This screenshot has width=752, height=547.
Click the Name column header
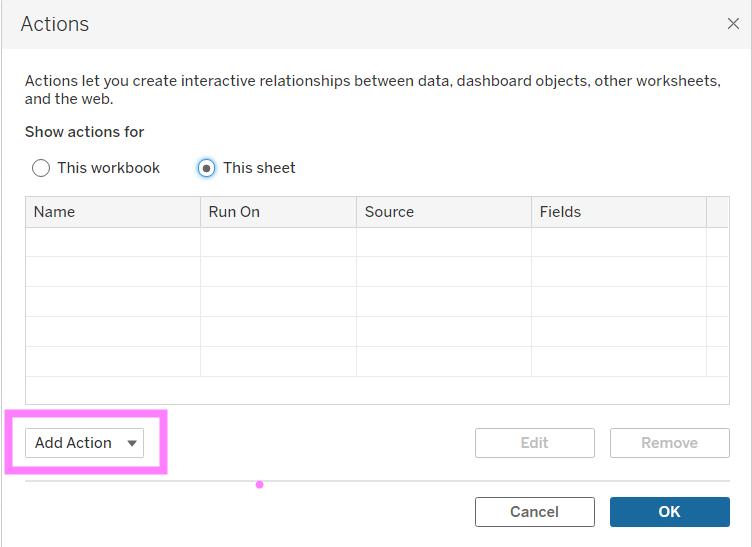(112, 212)
